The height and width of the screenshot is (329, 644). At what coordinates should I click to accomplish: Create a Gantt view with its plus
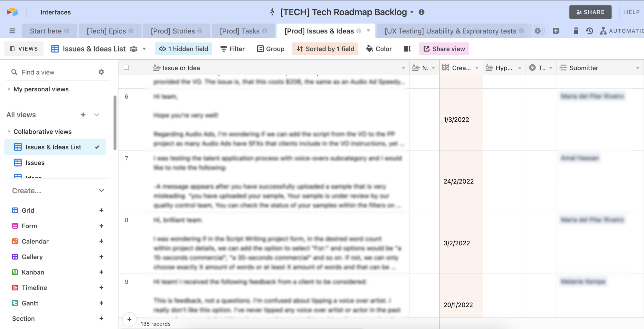(x=101, y=303)
